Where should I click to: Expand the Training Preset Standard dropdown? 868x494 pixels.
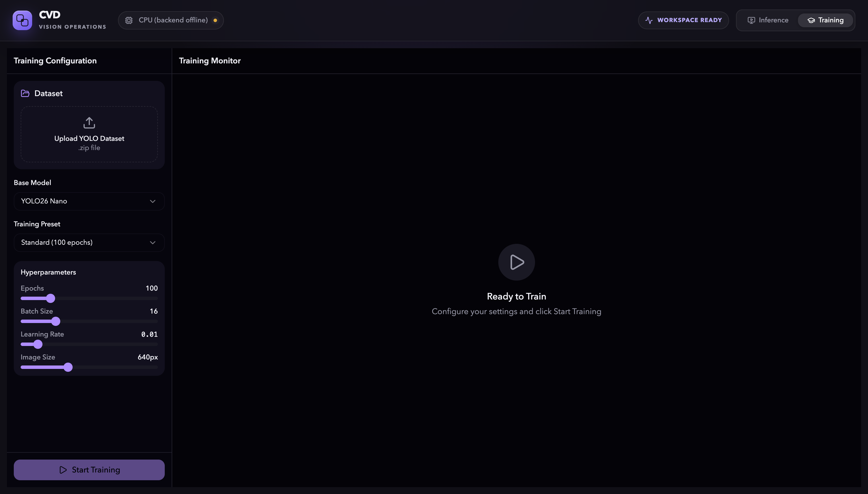tap(89, 243)
